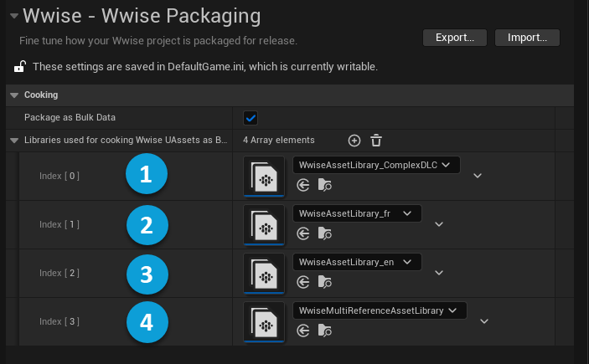This screenshot has width=589, height=364.
Task: Use selected asset arrow for WwiseAssetLibrary_en
Action: point(303,282)
